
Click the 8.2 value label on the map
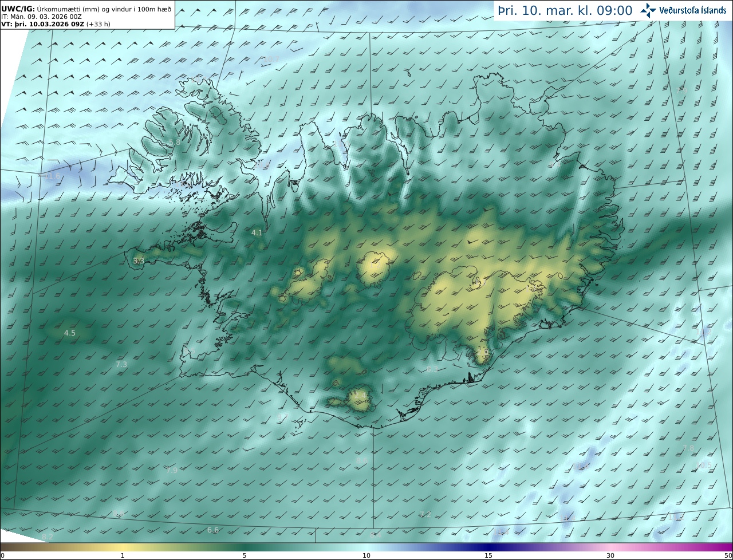[x=48, y=537]
